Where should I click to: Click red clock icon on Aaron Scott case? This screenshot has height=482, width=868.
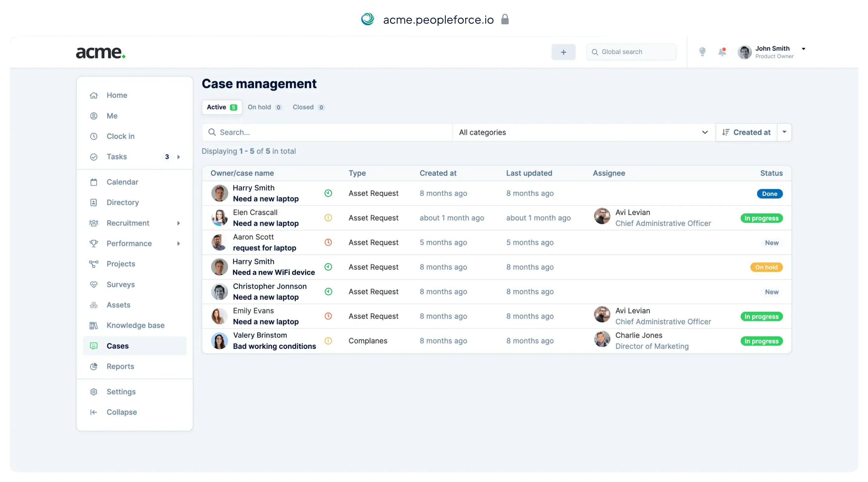pos(328,242)
